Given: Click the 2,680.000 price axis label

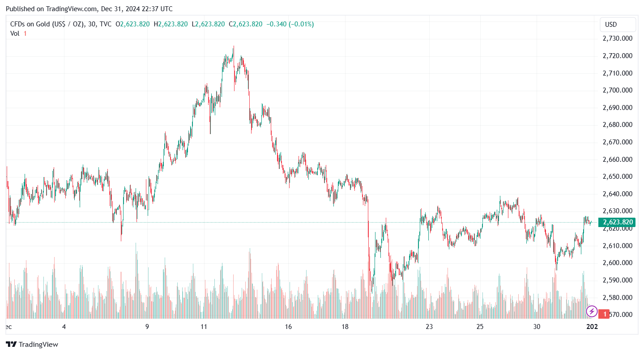Looking at the screenshot, I should [x=618, y=125].
